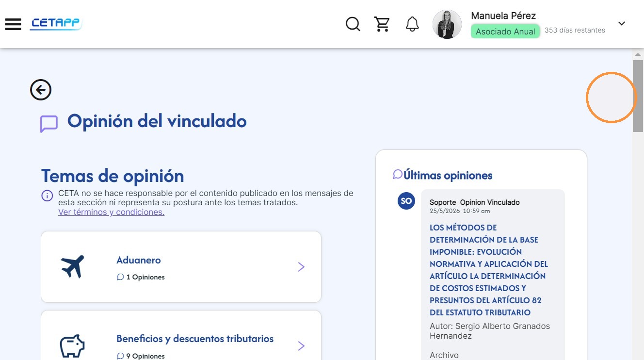644x360 pixels.
Task: Click the SO author avatar
Action: [406, 201]
